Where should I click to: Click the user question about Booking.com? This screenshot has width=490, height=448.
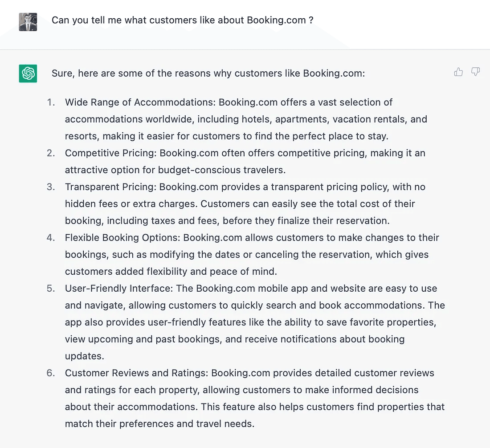(183, 20)
